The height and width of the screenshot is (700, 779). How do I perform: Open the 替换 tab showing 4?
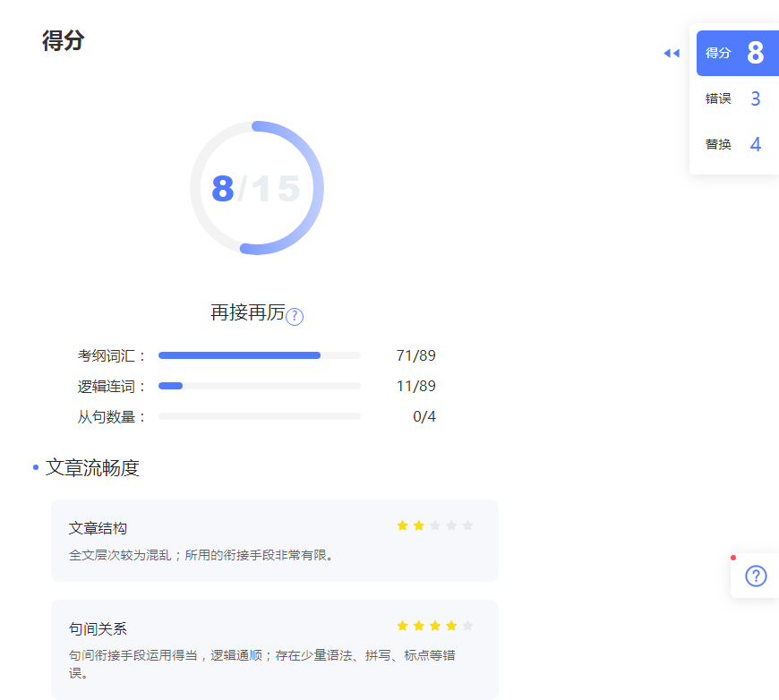point(738,144)
